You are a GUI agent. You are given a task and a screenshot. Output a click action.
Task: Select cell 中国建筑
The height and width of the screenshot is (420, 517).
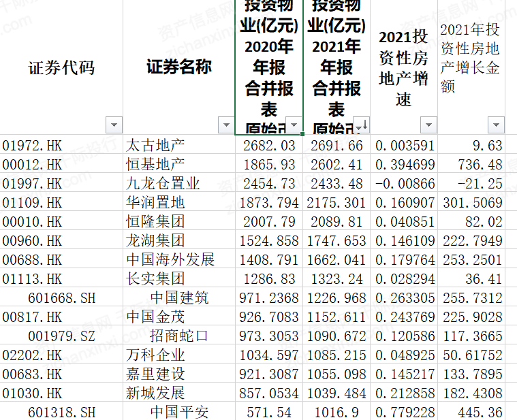179,297
